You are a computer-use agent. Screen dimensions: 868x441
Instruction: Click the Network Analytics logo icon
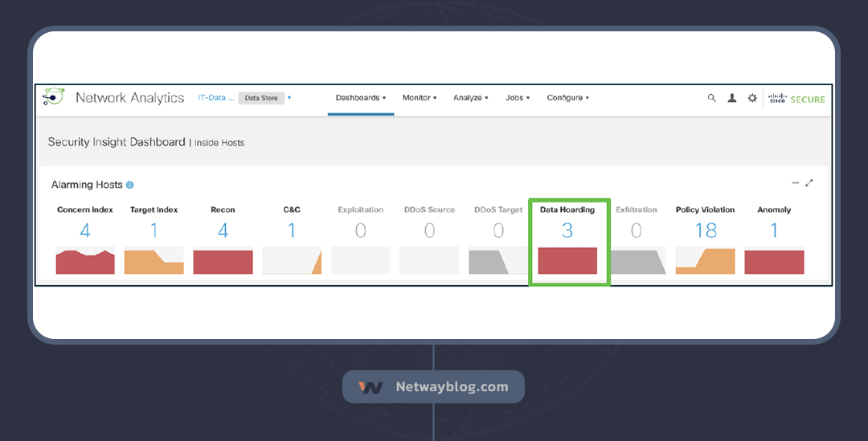click(x=53, y=97)
